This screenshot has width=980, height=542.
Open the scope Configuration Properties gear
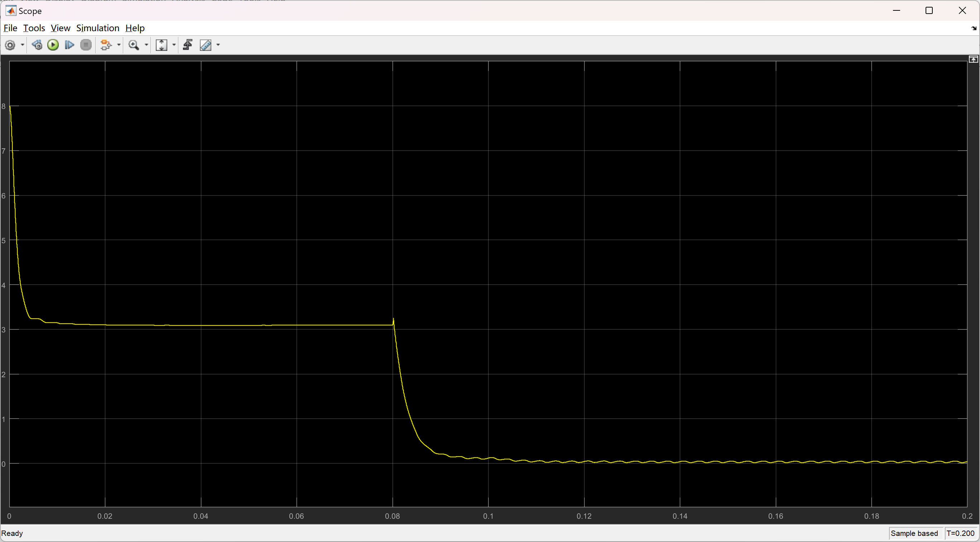click(x=10, y=45)
